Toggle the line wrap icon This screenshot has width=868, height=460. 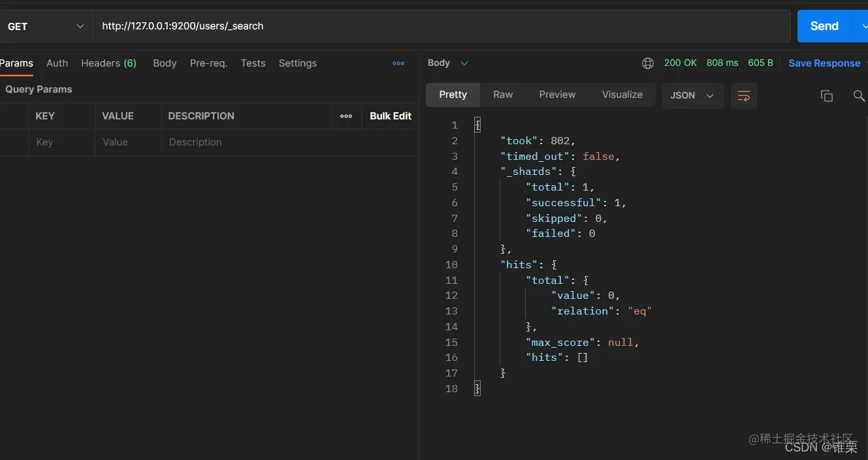tap(743, 96)
